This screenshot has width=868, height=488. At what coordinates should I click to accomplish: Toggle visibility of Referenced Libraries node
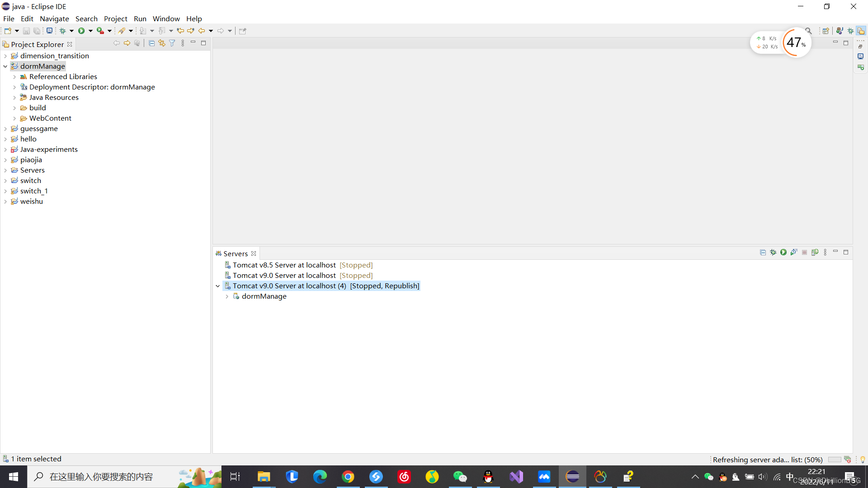[14, 76]
